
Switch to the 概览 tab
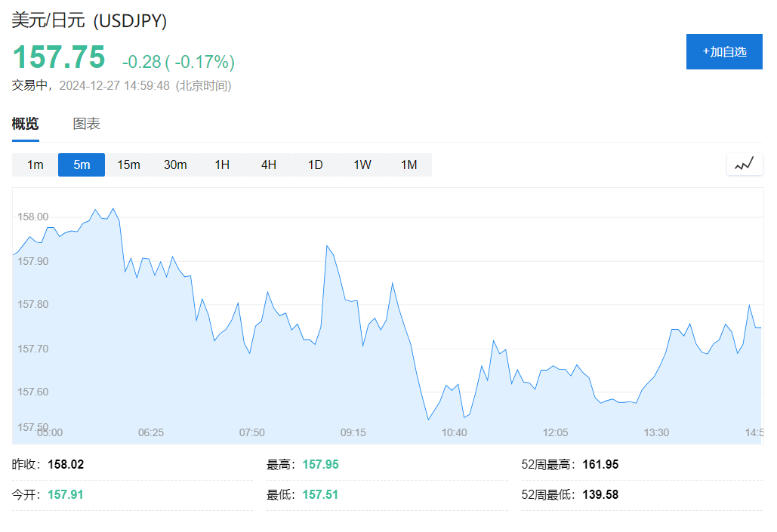click(25, 125)
